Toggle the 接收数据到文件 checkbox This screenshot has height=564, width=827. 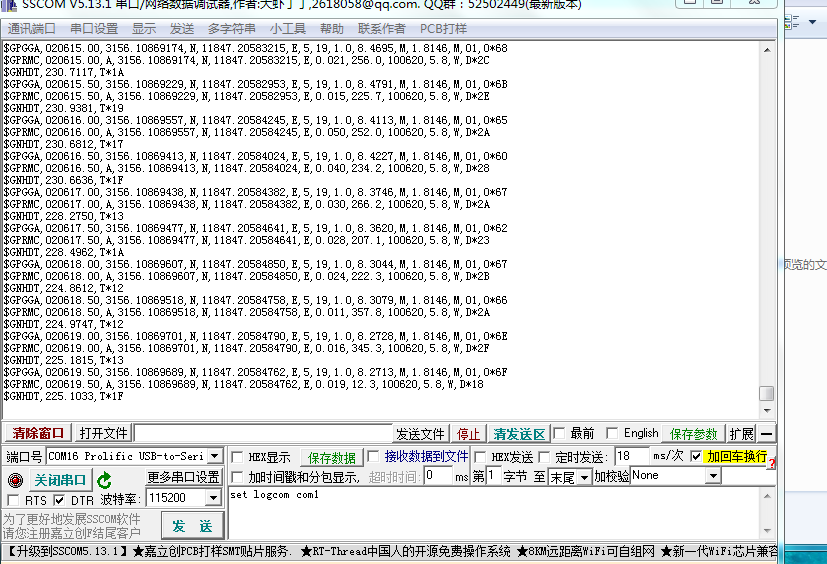[373, 456]
